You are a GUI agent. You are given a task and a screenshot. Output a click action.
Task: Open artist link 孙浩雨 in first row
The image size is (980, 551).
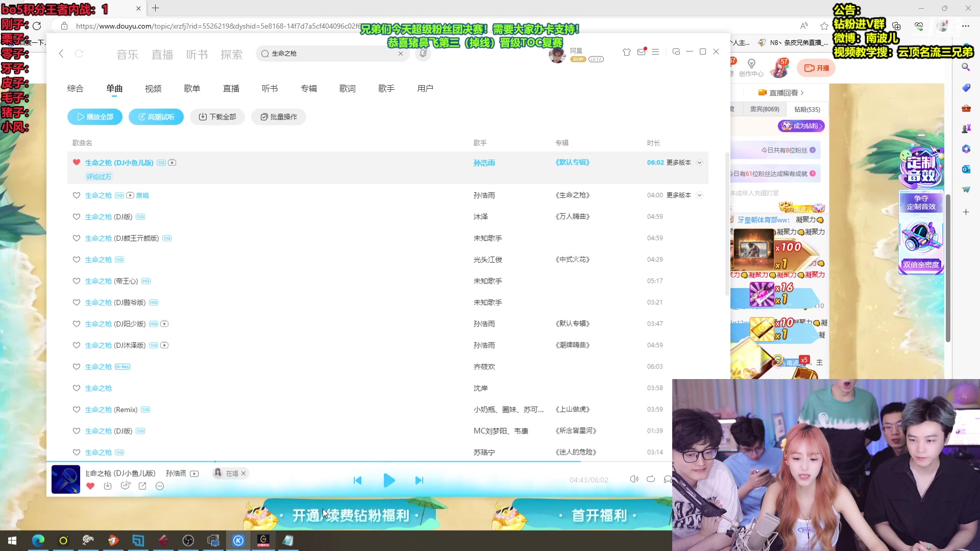(x=484, y=163)
